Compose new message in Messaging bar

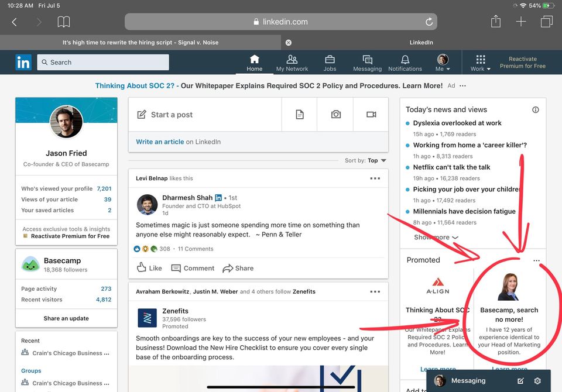(520, 381)
